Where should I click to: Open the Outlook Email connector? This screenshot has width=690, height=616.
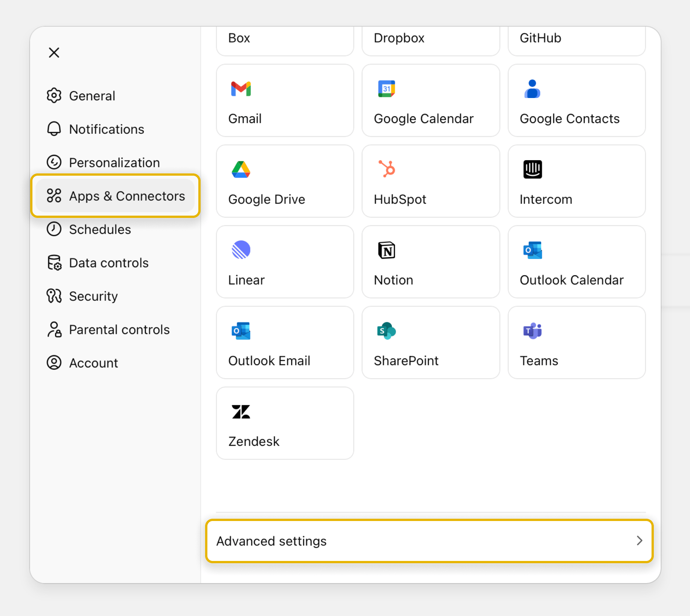pos(284,342)
